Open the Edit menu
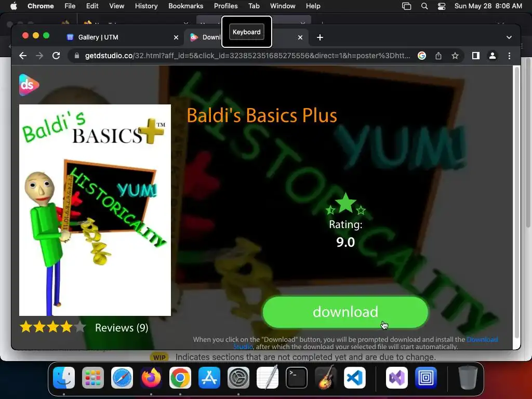Viewport: 532px width, 399px height. pyautogui.click(x=92, y=6)
